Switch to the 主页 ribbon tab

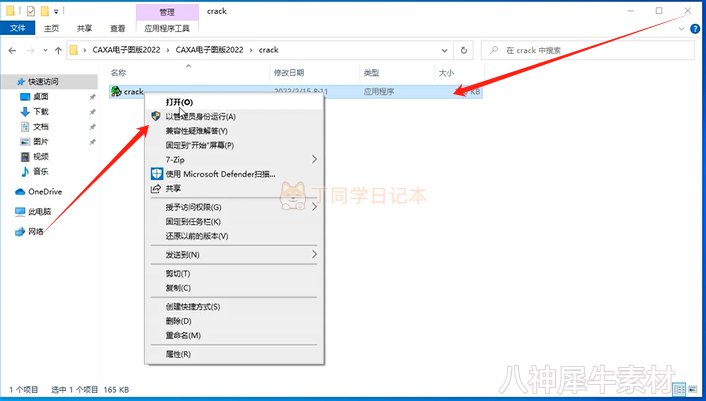coord(51,28)
